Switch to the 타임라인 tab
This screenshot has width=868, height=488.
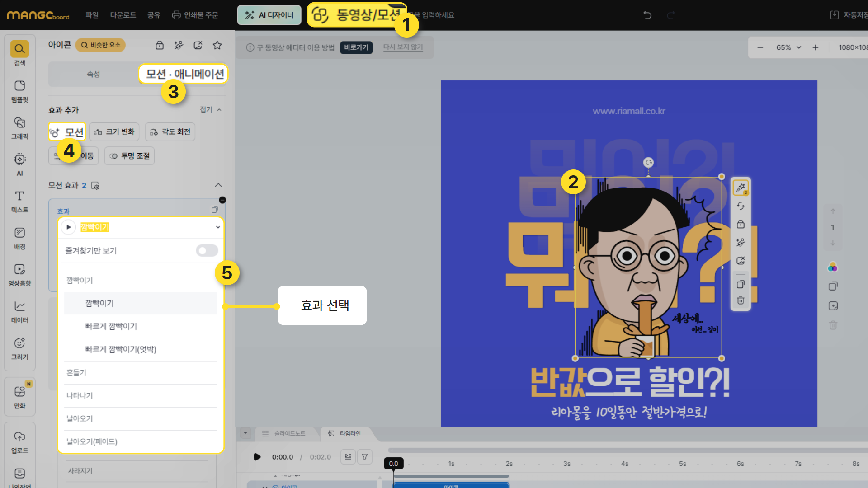point(345,433)
